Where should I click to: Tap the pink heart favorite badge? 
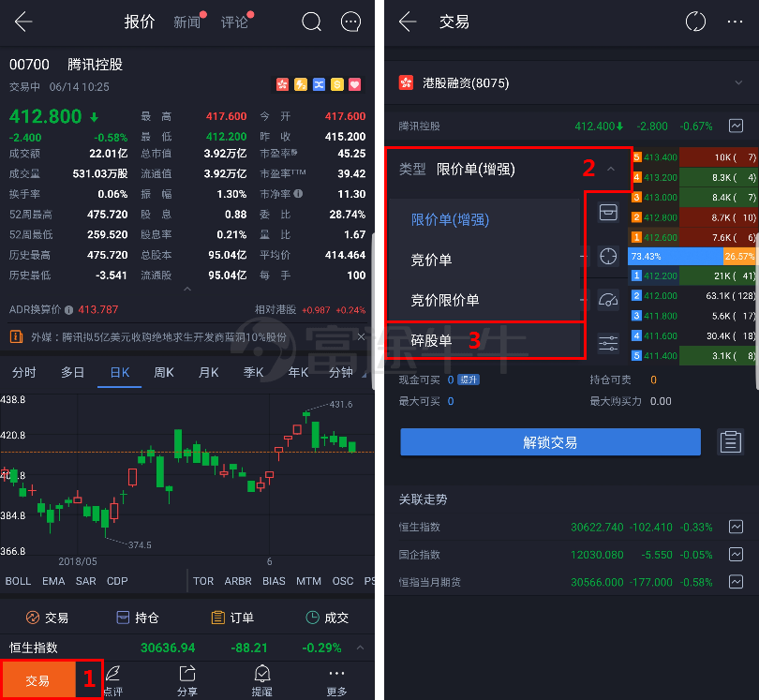pos(355,84)
